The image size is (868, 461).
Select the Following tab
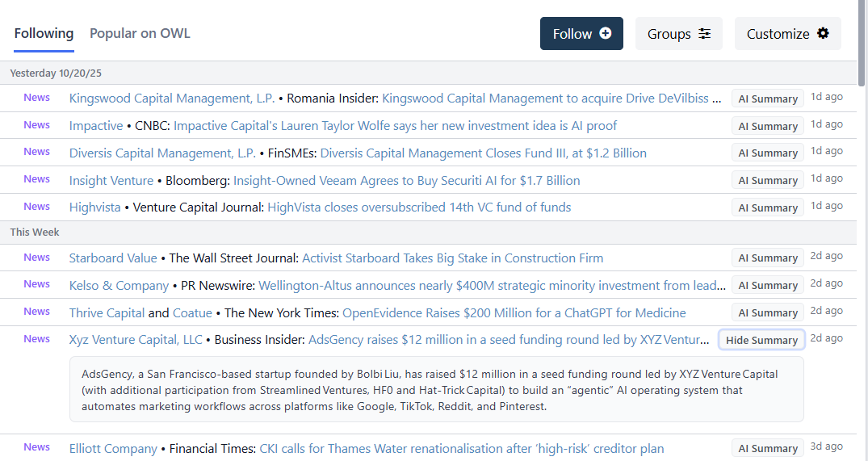coord(44,33)
